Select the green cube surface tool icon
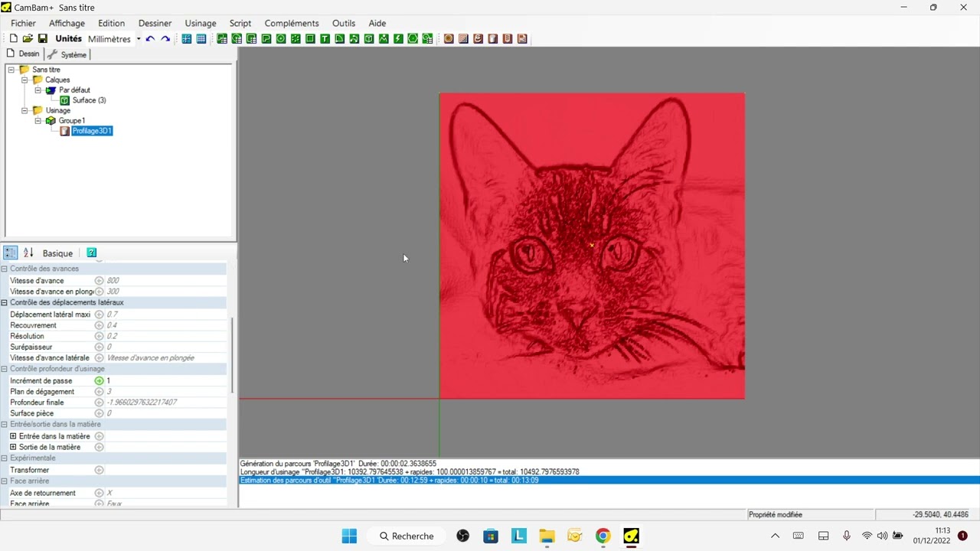Screen dimensions: 980x551 pyautogui.click(x=368, y=38)
